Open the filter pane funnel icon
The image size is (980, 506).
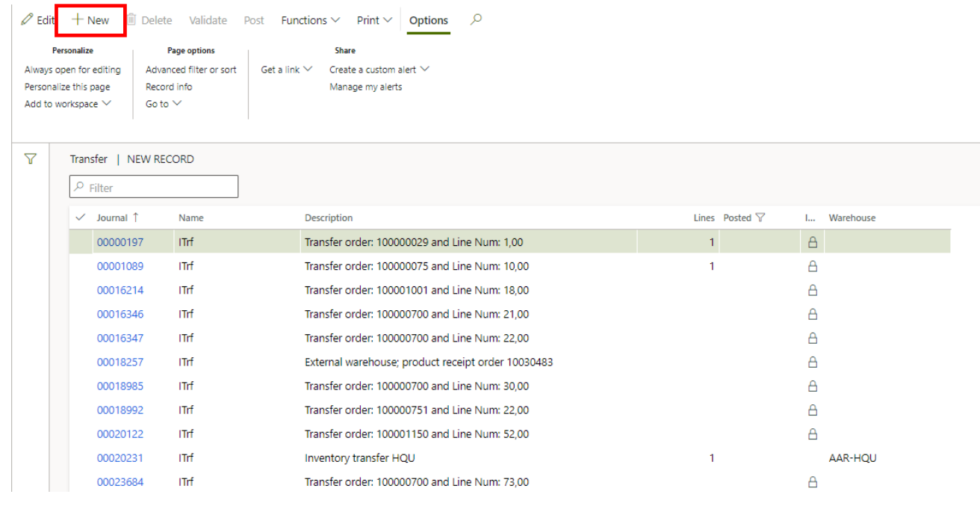pyautogui.click(x=31, y=158)
